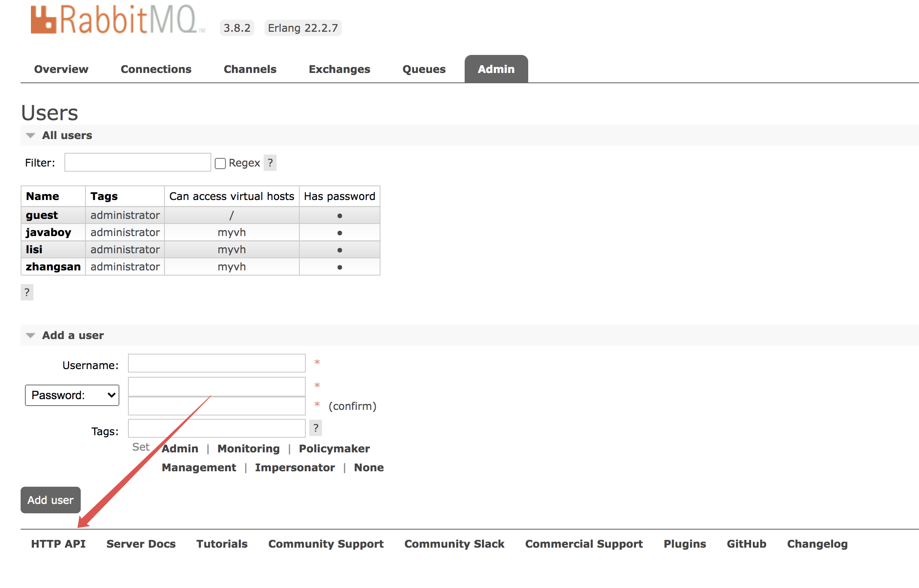Click the help icon beside Tags field

coord(316,428)
